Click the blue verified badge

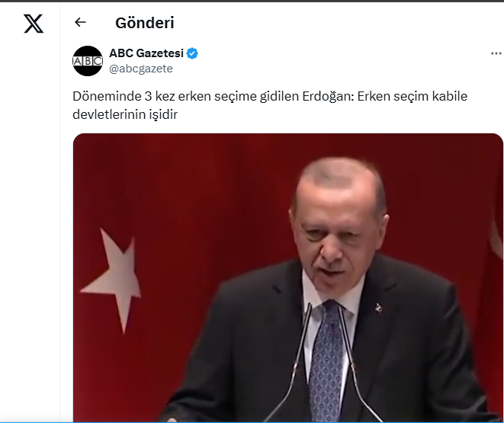point(192,53)
